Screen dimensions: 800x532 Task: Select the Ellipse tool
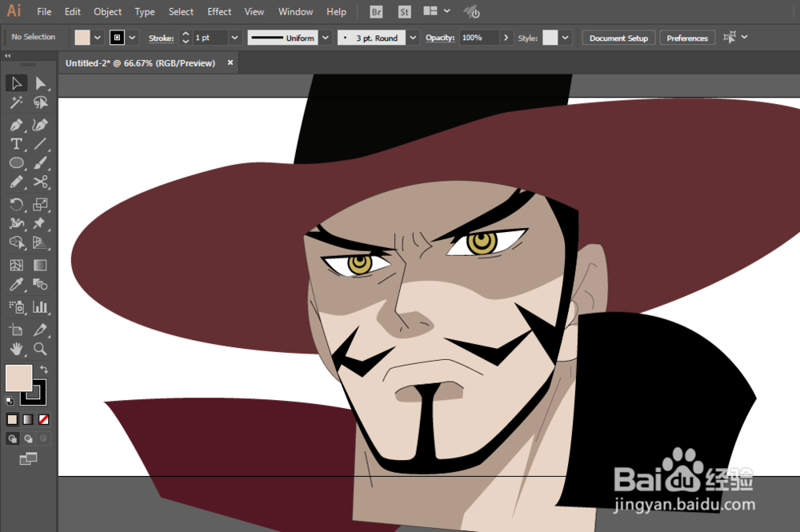(x=16, y=162)
